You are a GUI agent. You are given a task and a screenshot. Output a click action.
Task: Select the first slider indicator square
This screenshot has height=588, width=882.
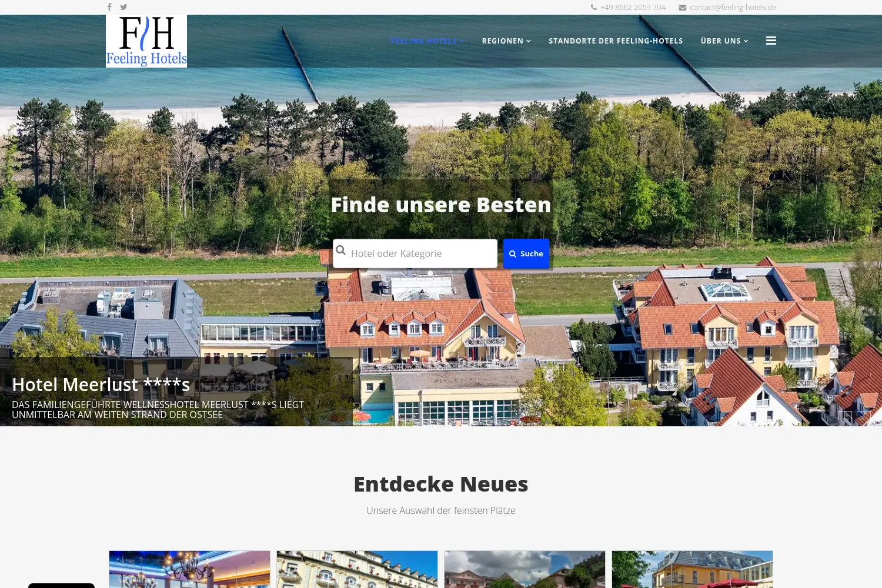click(845, 415)
